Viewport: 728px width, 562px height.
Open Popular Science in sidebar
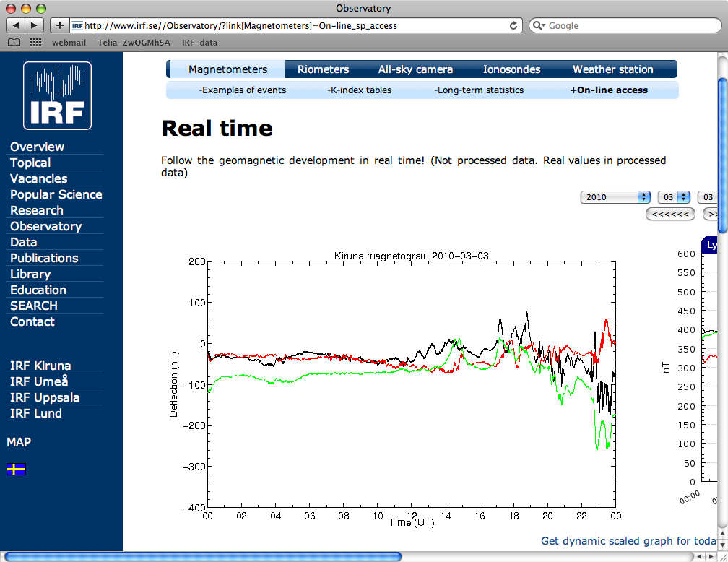[x=56, y=194]
